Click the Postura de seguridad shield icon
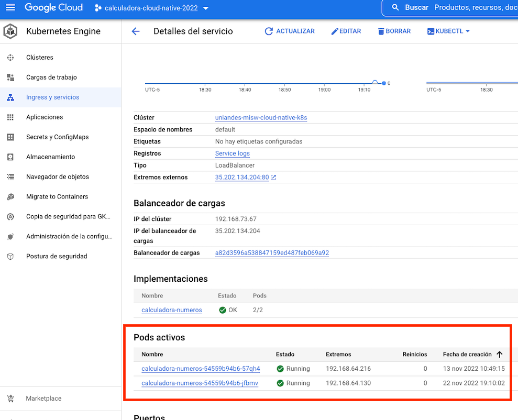This screenshot has width=518, height=420. click(x=10, y=256)
